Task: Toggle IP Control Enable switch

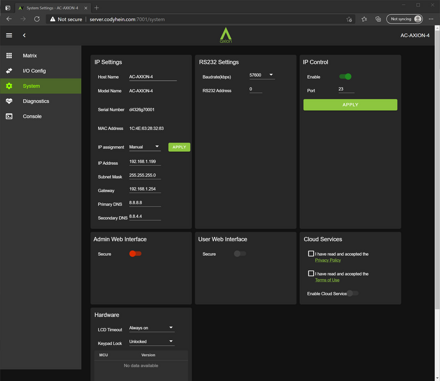Action: pos(345,77)
